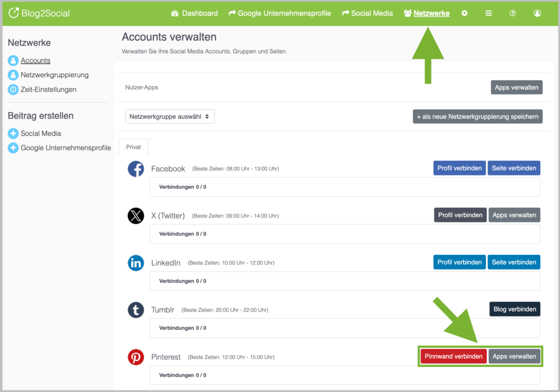Screen dimensions: 560x392
Task: Click LinkedIn Verbindungen 0 / 0 text
Action: tap(183, 281)
